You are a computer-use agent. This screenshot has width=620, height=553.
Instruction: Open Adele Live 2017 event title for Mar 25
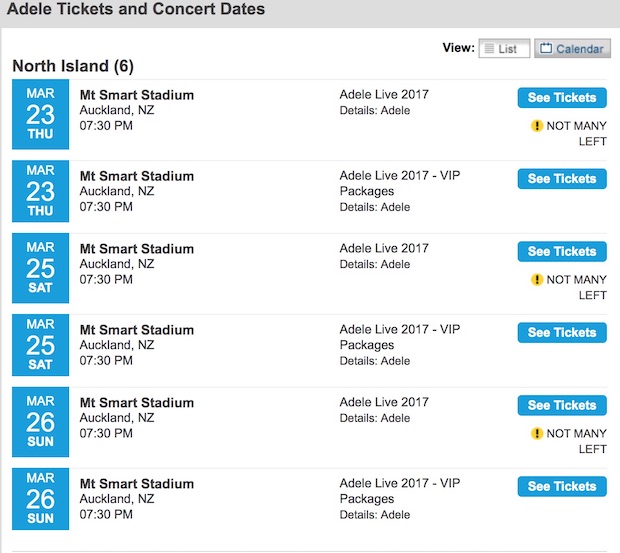[384, 249]
